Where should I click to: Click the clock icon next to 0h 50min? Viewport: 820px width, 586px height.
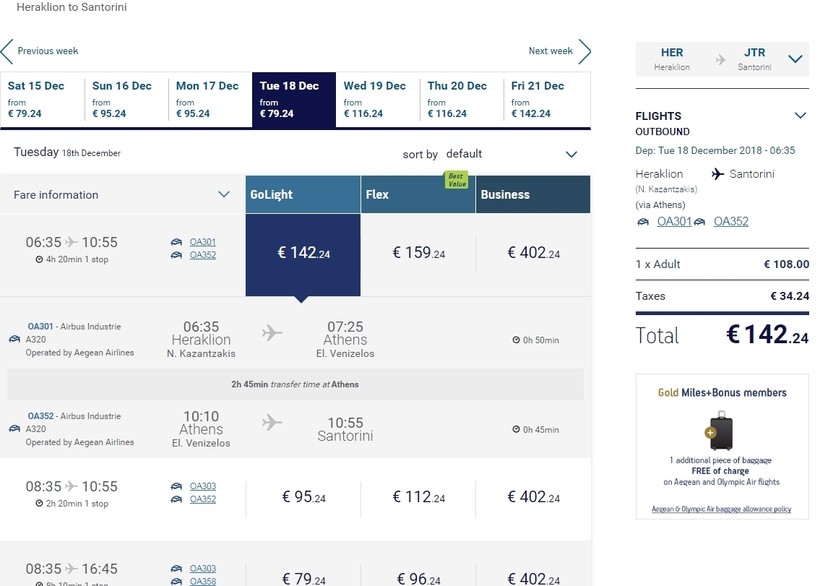click(x=515, y=341)
